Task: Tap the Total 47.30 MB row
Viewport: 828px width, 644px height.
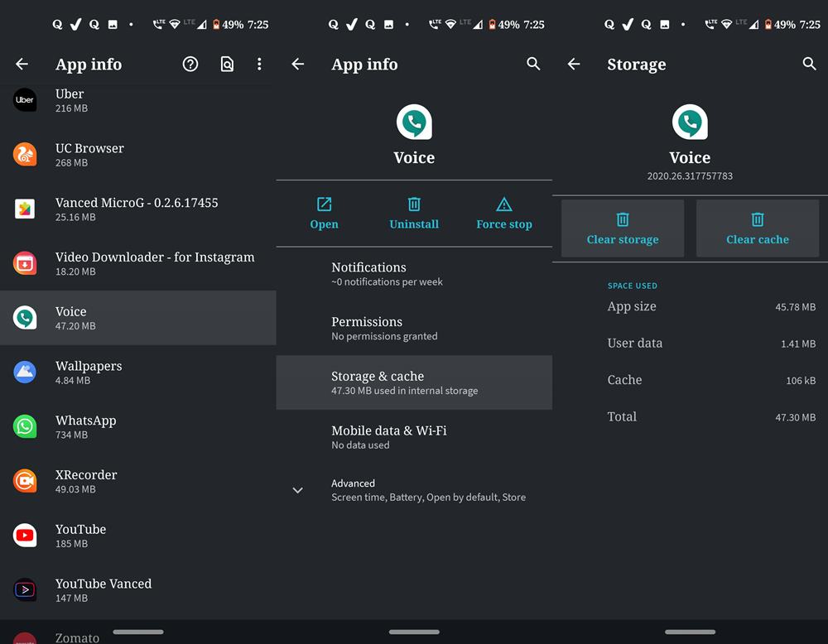Action: [691, 417]
